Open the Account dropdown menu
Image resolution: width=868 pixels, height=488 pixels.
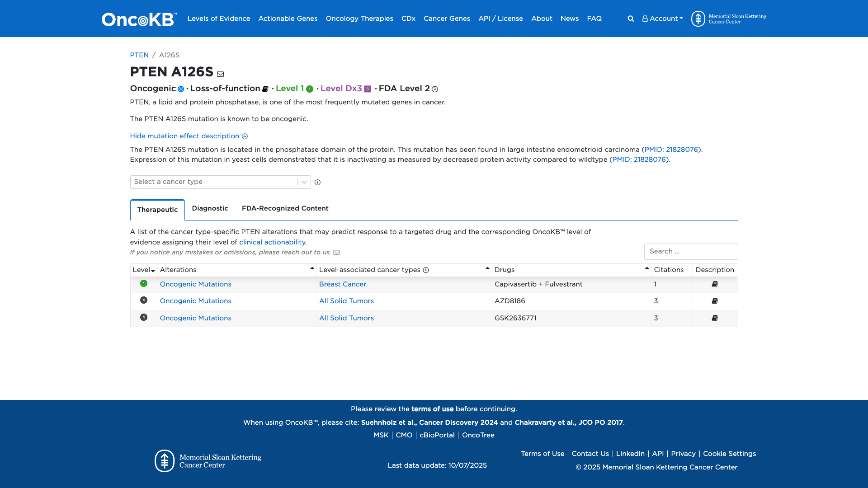662,19
